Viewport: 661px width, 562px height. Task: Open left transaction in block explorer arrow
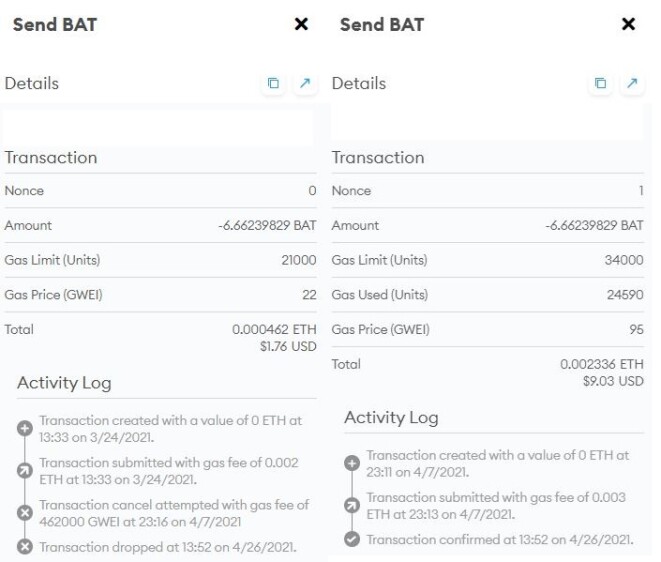[x=305, y=83]
